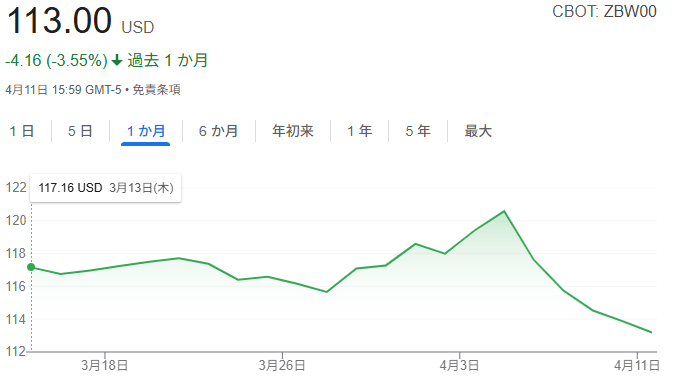The width and height of the screenshot is (677, 384).
Task: Click the -4.16 (-3.55%) change text
Action: coord(56,60)
